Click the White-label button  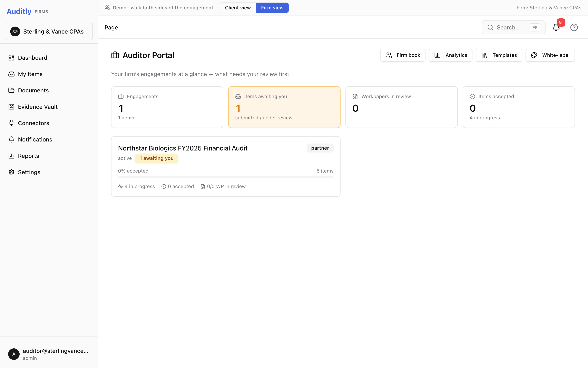550,55
